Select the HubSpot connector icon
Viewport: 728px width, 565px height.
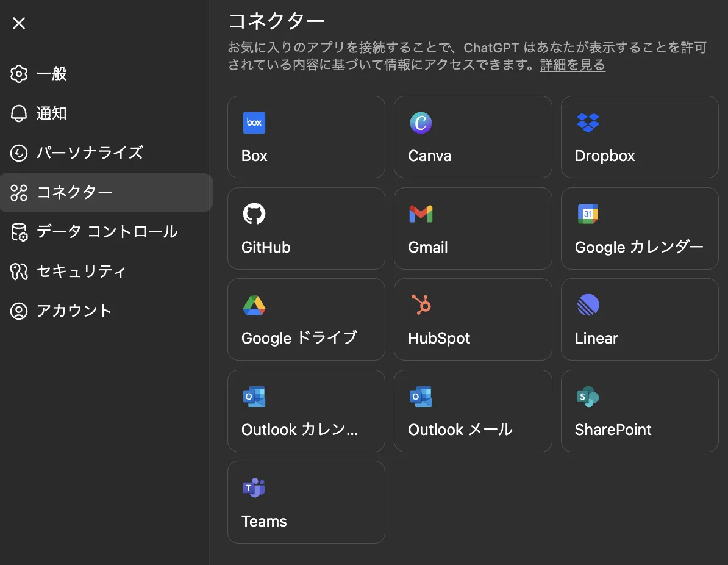421,306
